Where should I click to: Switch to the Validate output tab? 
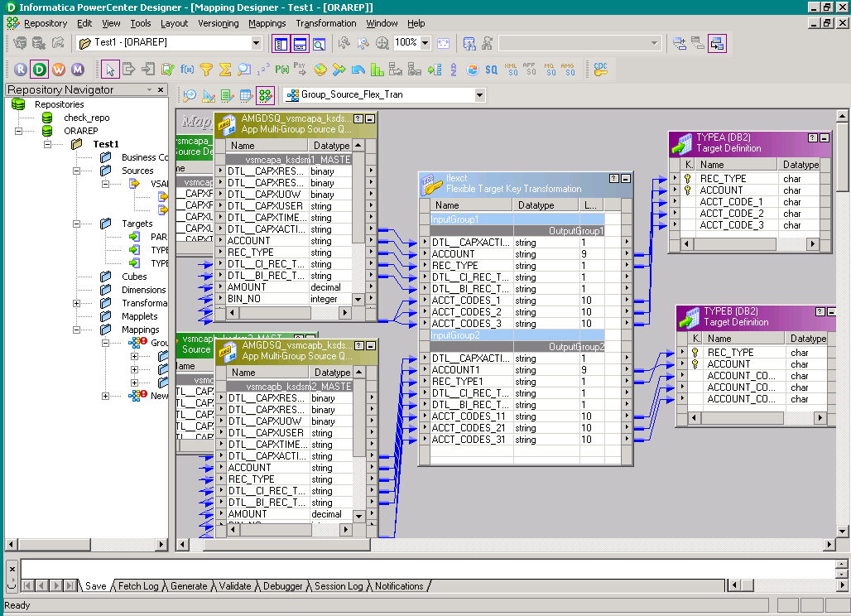point(235,586)
